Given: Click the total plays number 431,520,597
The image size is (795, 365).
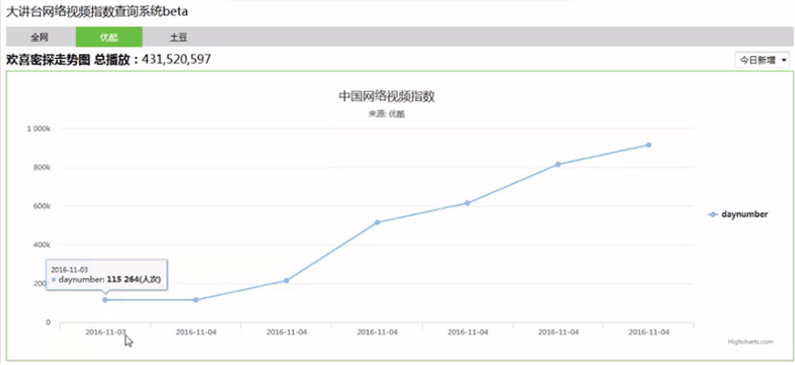Looking at the screenshot, I should coord(176,60).
